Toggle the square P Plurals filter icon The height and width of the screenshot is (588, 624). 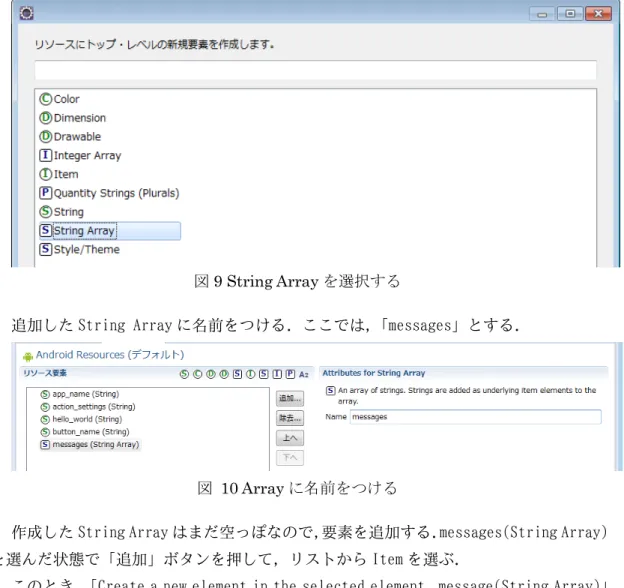[x=291, y=374]
